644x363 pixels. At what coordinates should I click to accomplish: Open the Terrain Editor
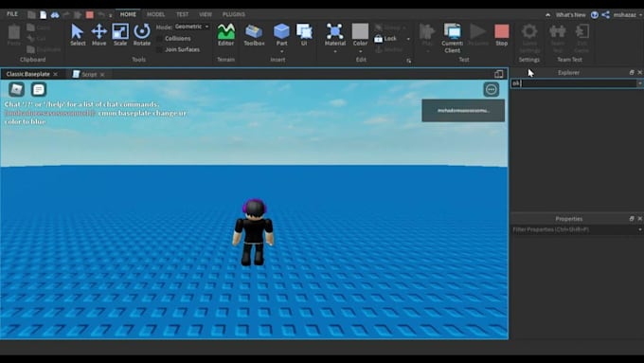[226, 34]
